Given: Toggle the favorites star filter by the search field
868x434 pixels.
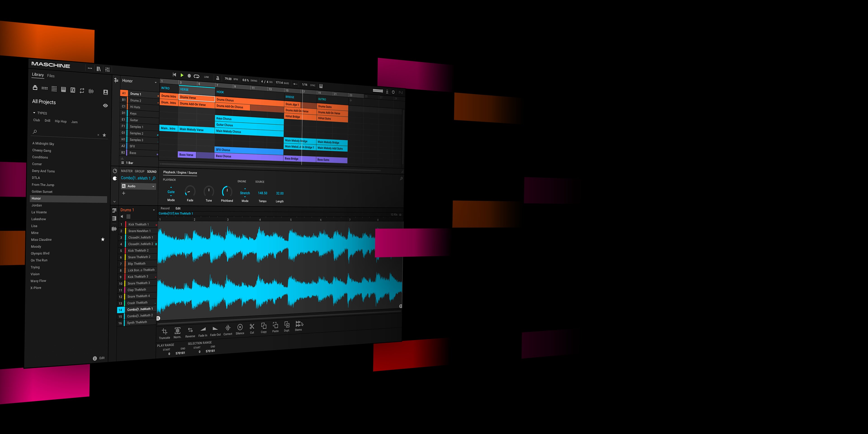Looking at the screenshot, I should [x=104, y=135].
